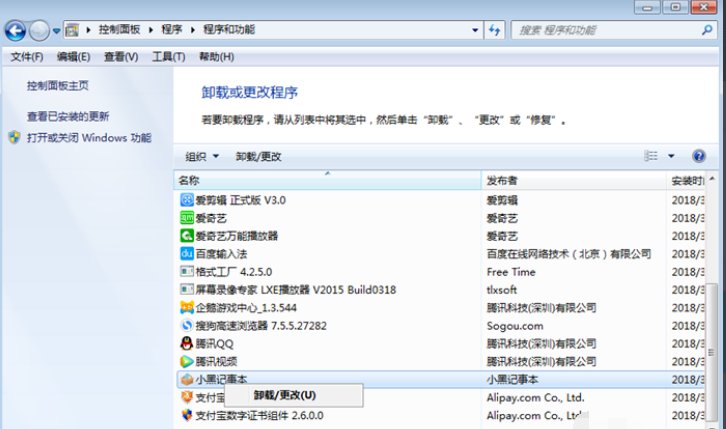
Task: Select 支付宝数字证书组件 2.6.0.0 entry
Action: click(259, 416)
